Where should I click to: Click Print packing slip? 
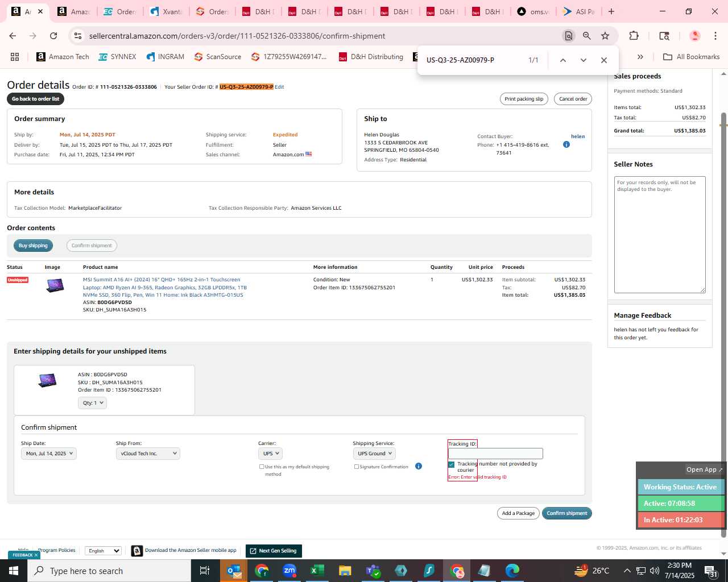524,99
